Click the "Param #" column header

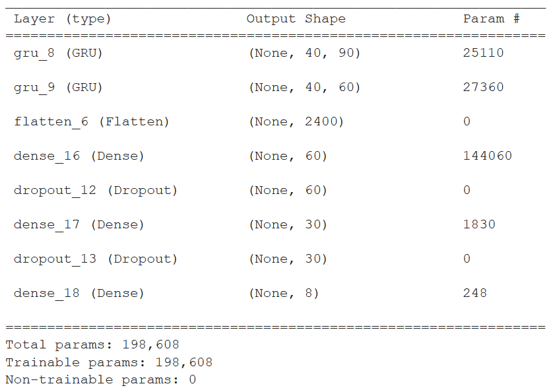point(491,18)
